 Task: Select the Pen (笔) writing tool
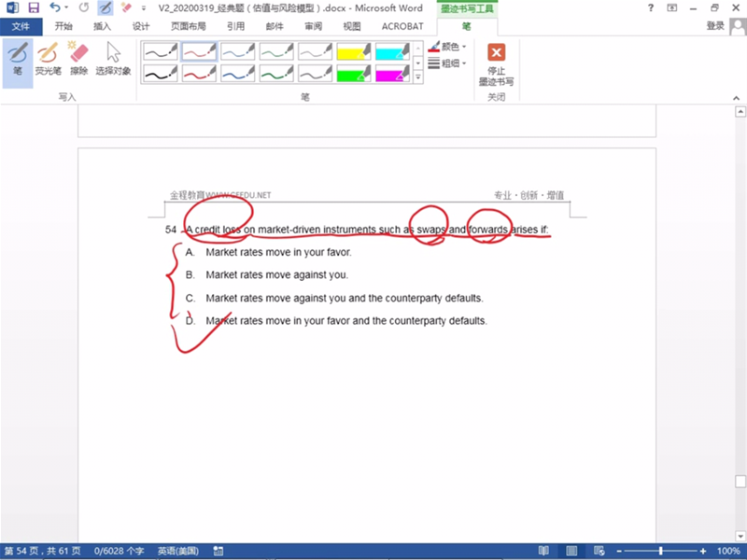pyautogui.click(x=17, y=58)
